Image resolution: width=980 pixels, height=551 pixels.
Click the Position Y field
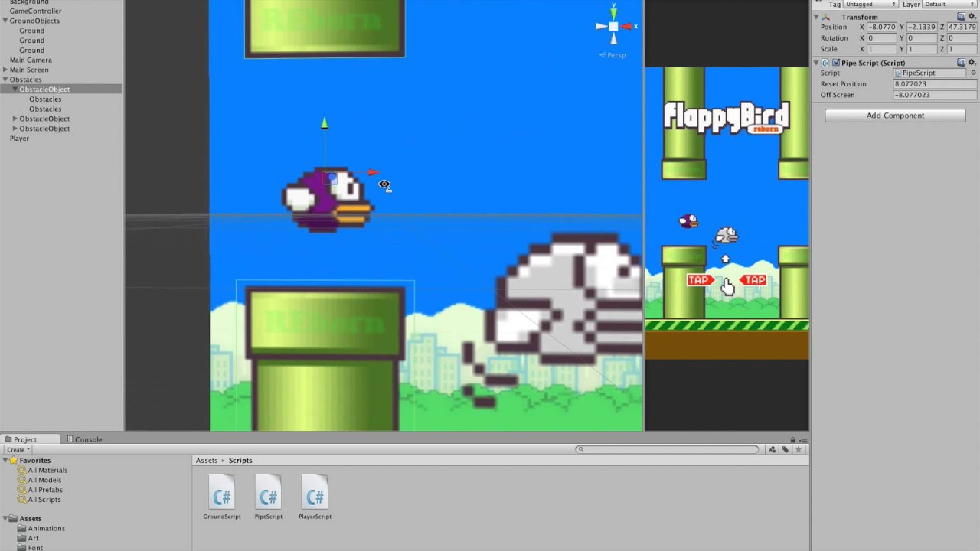tap(922, 28)
